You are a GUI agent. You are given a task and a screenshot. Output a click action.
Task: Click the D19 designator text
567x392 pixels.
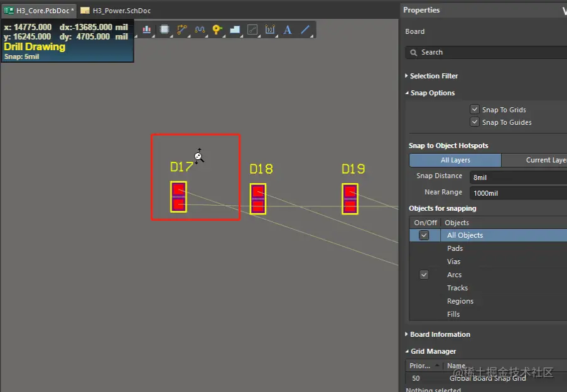(354, 169)
